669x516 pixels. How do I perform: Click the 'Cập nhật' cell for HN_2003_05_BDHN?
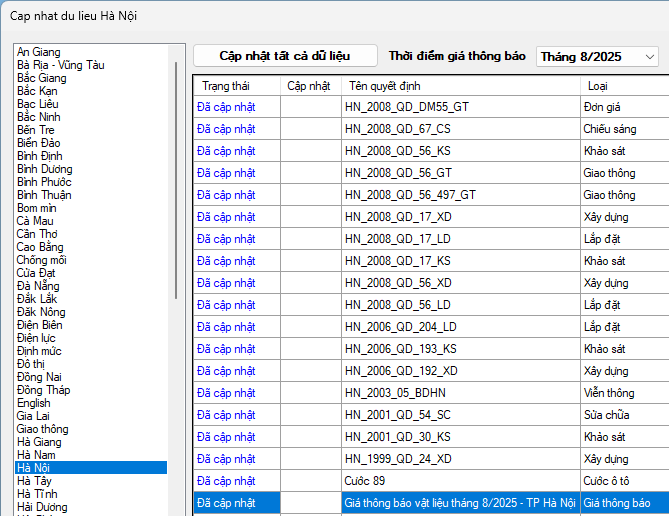pyautogui.click(x=310, y=393)
